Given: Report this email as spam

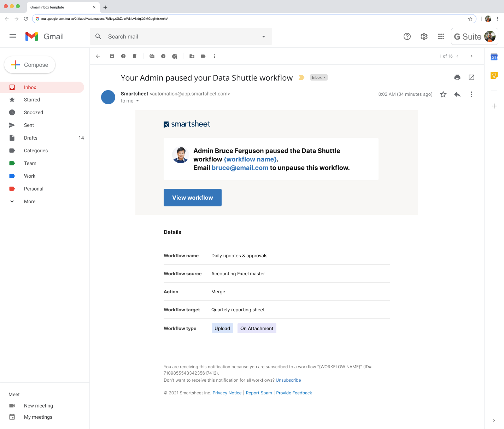Looking at the screenshot, I should 123,56.
